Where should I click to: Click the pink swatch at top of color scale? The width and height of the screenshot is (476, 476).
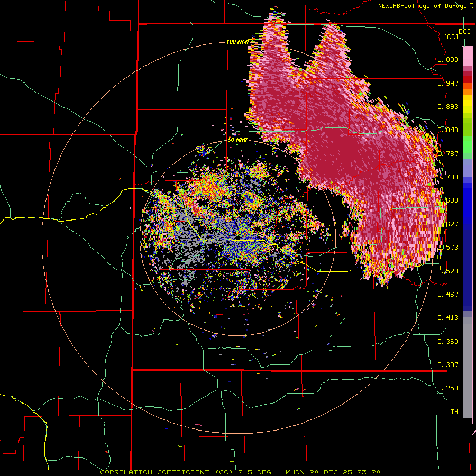pyautogui.click(x=467, y=56)
